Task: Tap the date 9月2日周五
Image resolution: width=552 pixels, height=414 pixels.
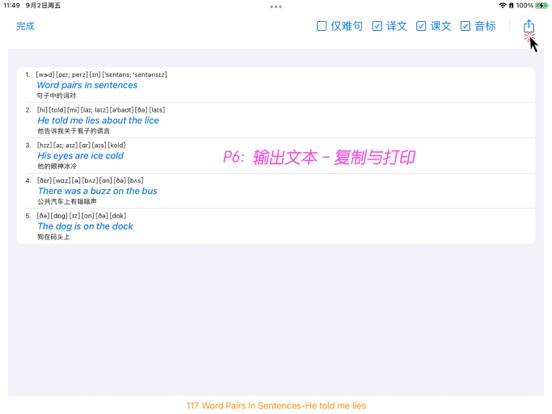Action: (43, 5)
